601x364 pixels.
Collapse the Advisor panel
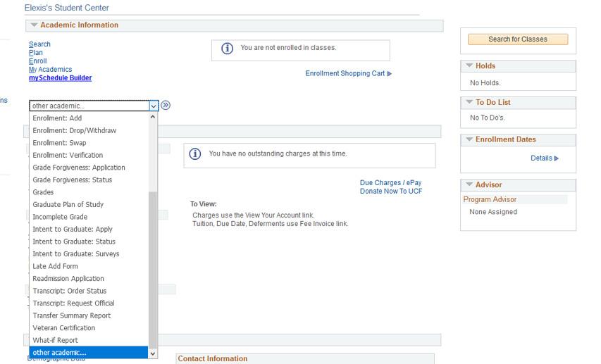[469, 184]
